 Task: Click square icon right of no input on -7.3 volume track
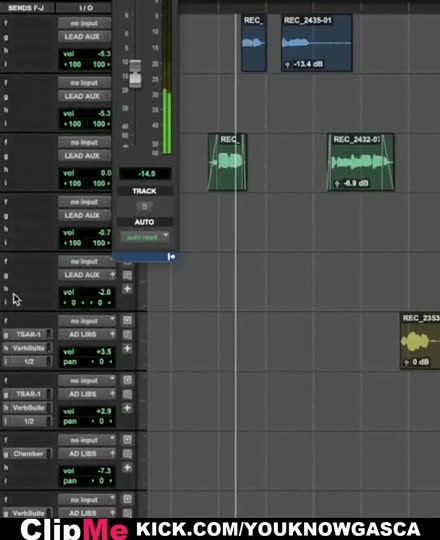(127, 439)
